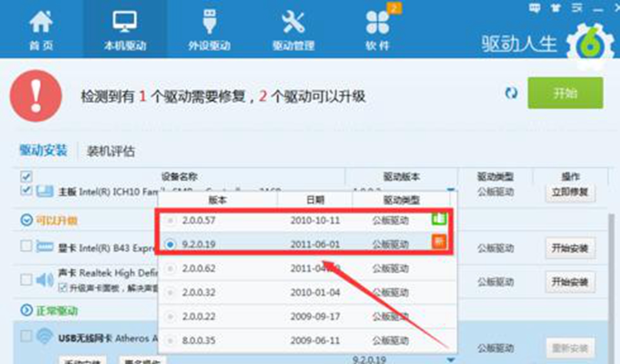
Task: Click the 驱动人生 6 gear logo
Action: (x=591, y=45)
